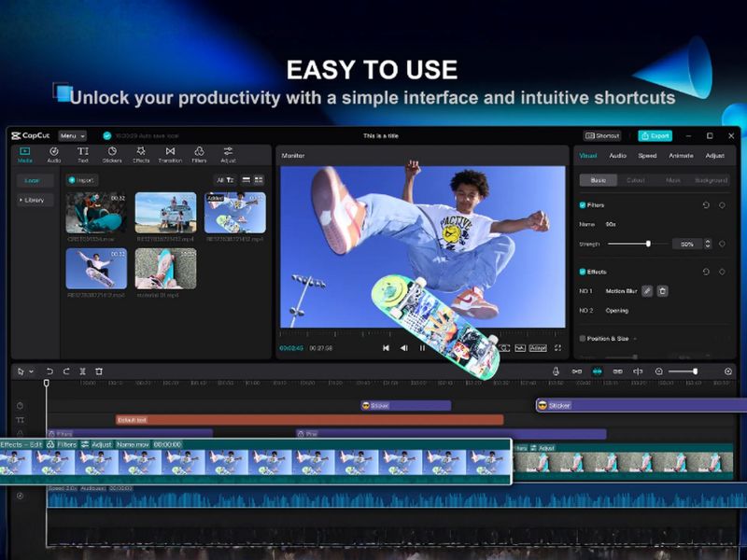Switch to the Speed tab
747x560 pixels.
(x=647, y=156)
